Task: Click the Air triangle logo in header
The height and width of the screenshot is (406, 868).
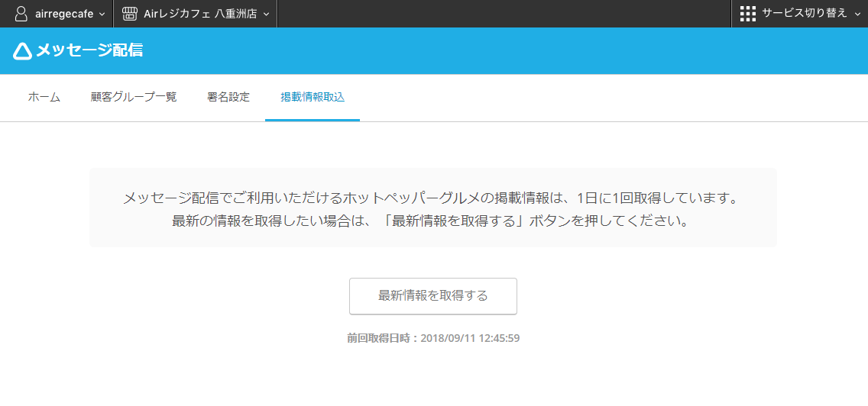Action: click(x=22, y=51)
